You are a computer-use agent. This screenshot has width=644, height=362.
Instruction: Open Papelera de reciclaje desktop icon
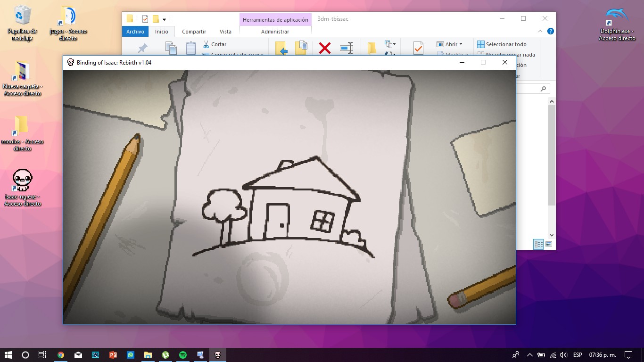[22, 23]
